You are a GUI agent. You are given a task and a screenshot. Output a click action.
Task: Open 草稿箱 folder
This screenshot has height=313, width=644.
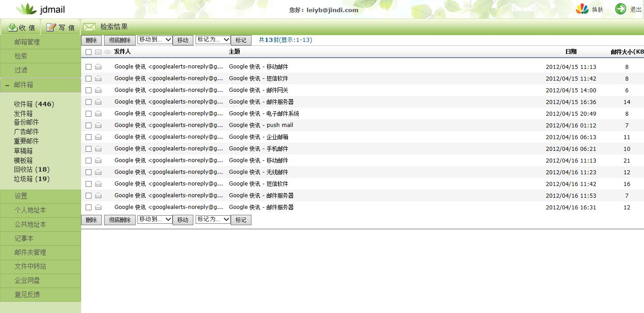(x=23, y=151)
